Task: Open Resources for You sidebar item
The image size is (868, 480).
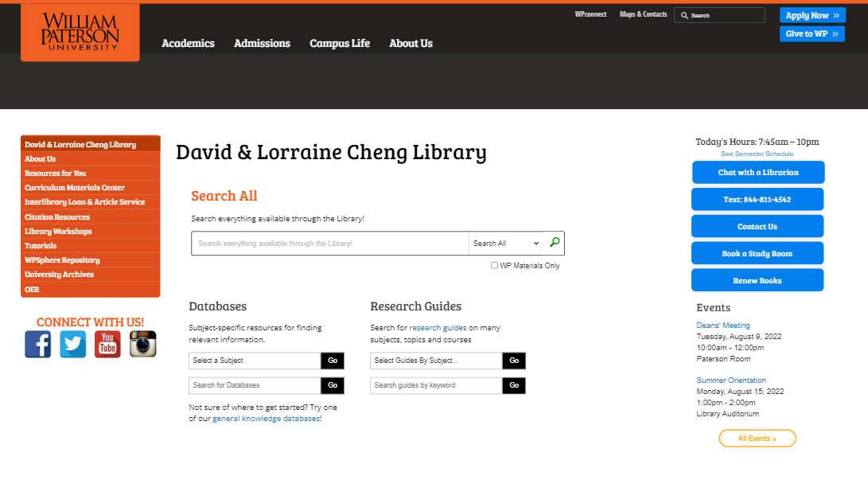Action: click(x=91, y=174)
